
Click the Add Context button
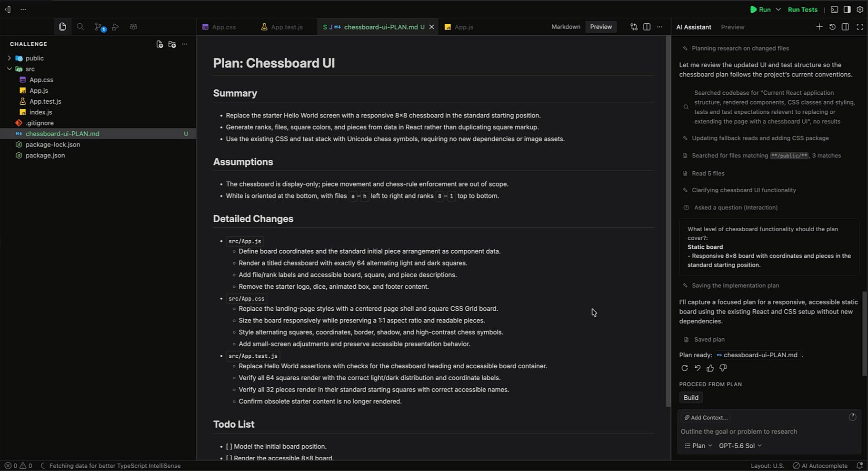(706, 418)
